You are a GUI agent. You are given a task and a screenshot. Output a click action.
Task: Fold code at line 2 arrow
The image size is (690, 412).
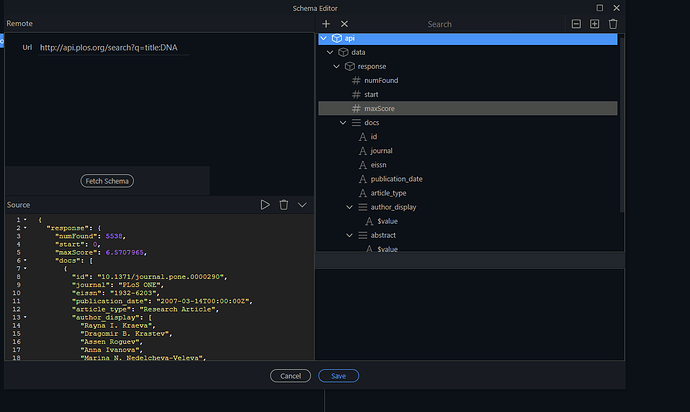coord(25,228)
